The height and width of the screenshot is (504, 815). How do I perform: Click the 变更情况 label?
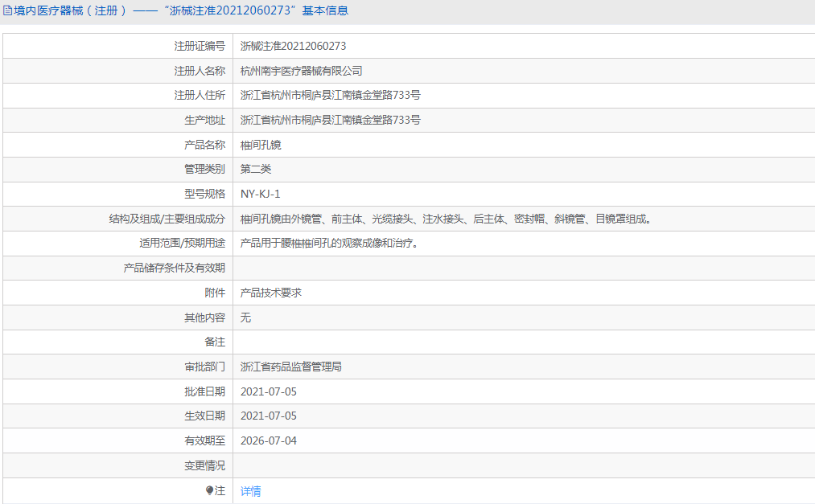pos(205,465)
